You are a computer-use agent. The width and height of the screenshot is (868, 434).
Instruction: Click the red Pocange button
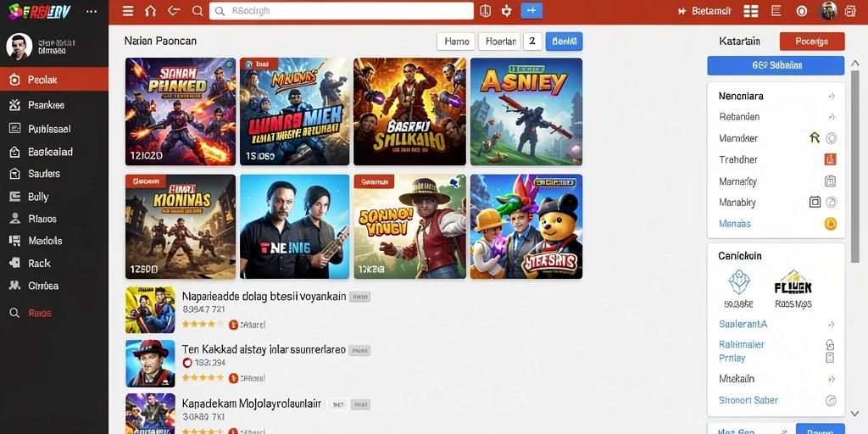811,42
